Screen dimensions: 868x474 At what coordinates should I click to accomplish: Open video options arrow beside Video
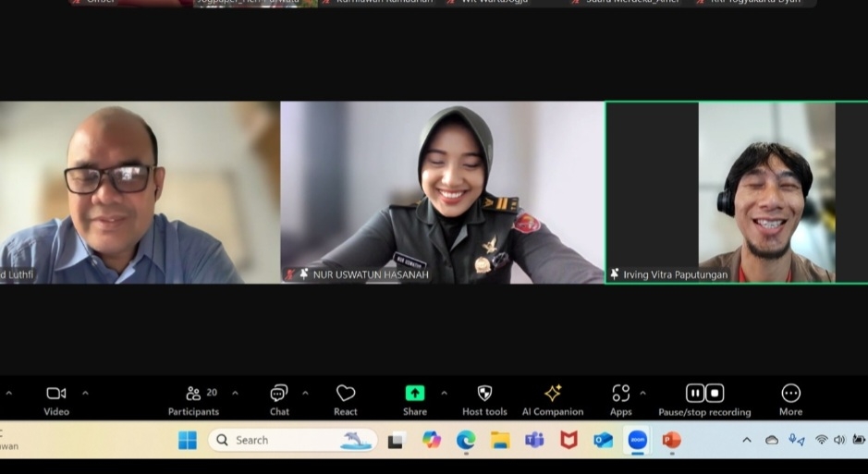[x=85, y=394]
